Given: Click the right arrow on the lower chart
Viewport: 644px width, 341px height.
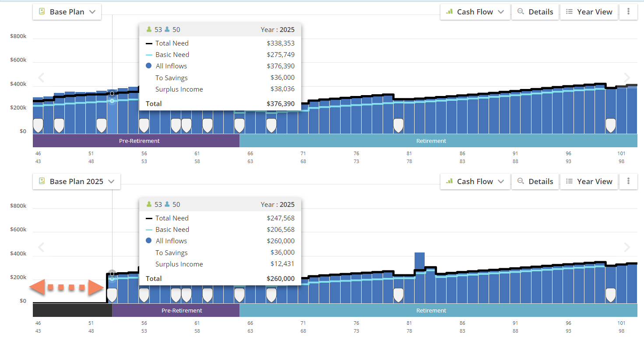Looking at the screenshot, I should (x=627, y=248).
